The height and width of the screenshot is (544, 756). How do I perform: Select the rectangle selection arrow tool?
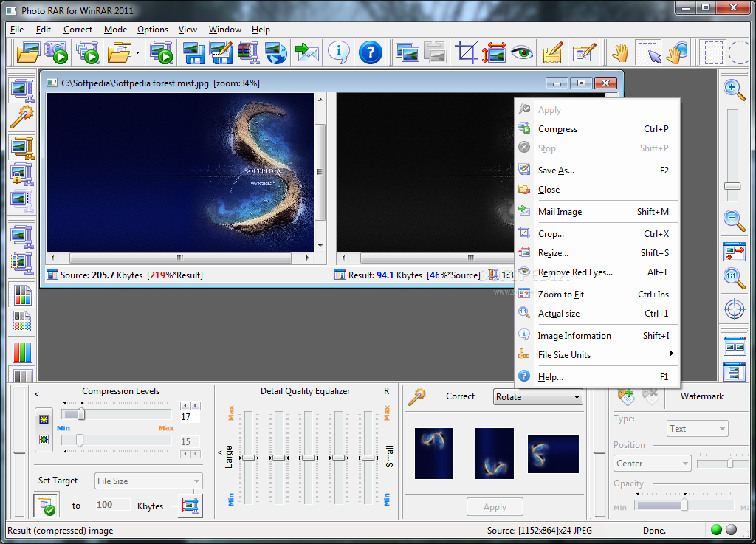649,52
